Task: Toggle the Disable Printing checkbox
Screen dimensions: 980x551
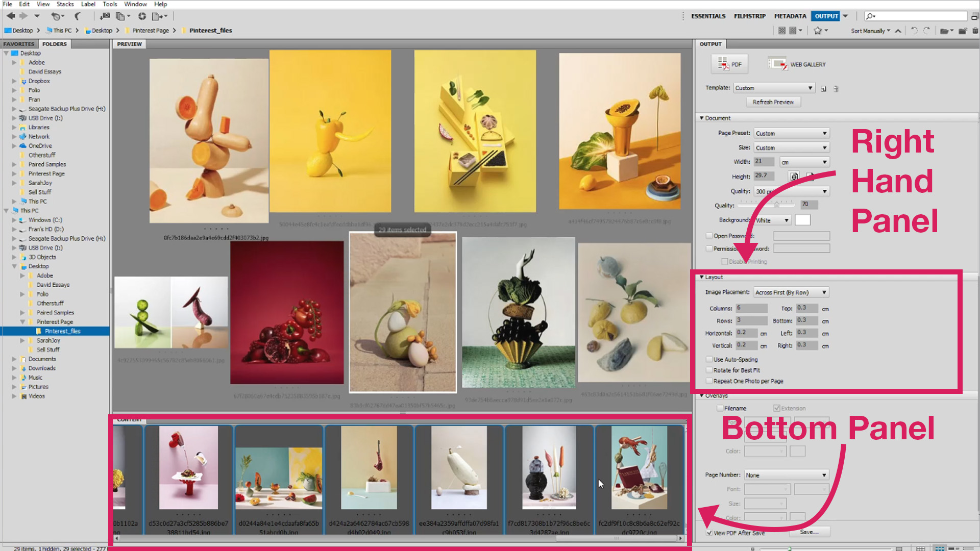Action: coord(724,261)
